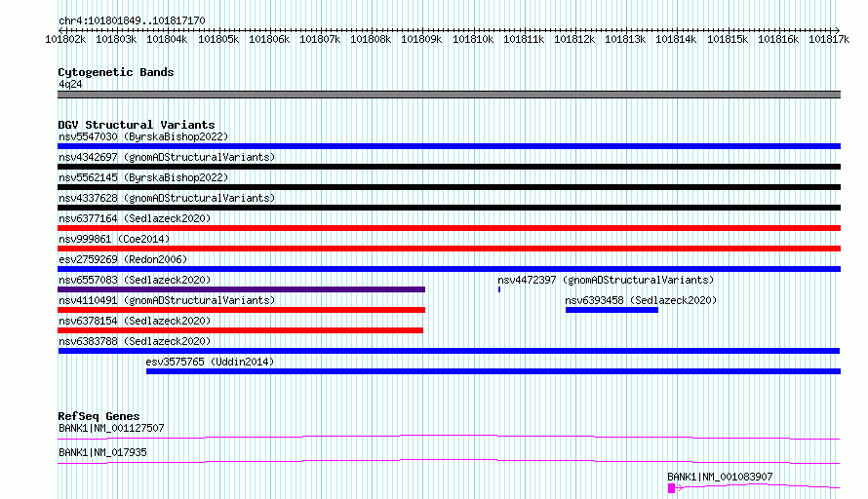868x499 pixels.
Task: Select the red nsv6378154 variant bar
Action: pyautogui.click(x=240, y=330)
